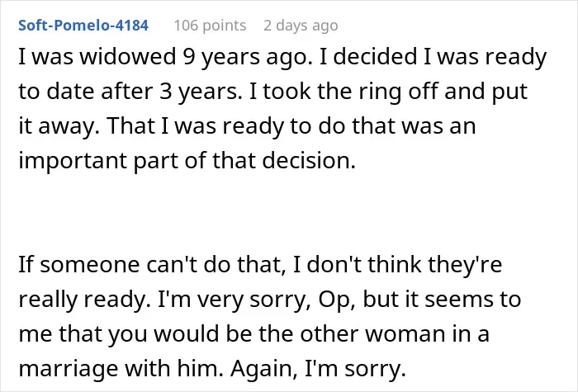The width and height of the screenshot is (578, 392).
Task: Click the 106 points score label
Action: (x=210, y=26)
